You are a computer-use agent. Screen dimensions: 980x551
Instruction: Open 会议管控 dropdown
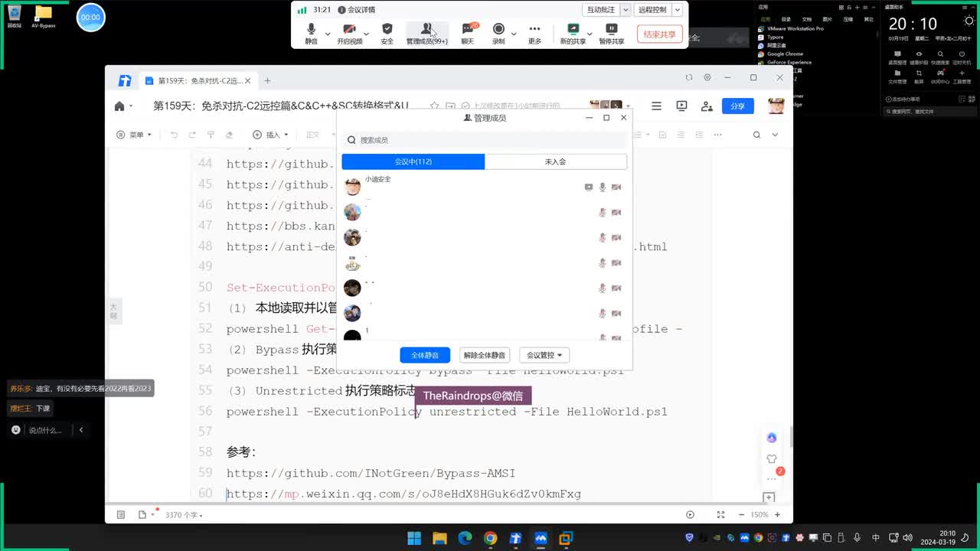pos(544,355)
